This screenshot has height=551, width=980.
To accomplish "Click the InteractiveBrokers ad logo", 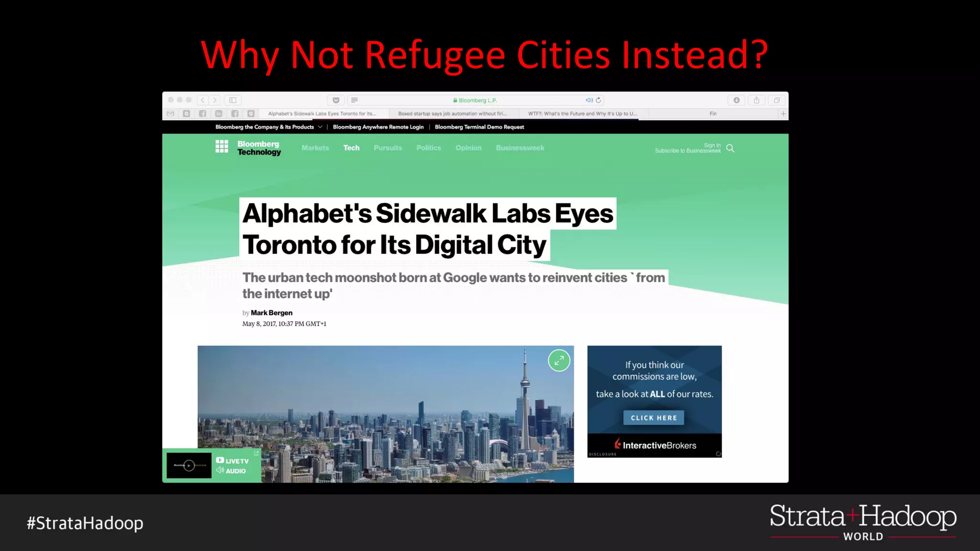I will [655, 445].
